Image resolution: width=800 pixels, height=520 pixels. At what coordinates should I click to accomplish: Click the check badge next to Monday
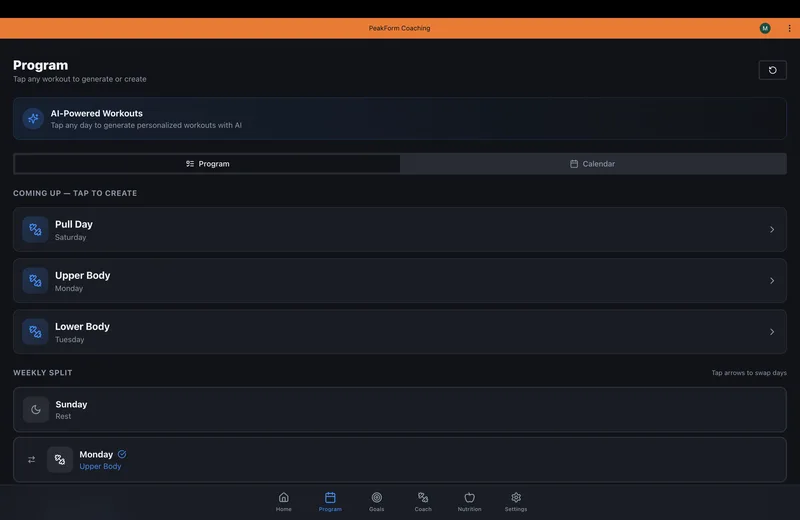pyautogui.click(x=122, y=454)
